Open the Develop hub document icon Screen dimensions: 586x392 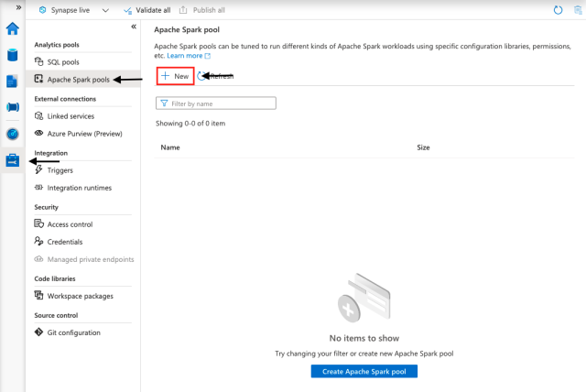pyautogui.click(x=12, y=82)
